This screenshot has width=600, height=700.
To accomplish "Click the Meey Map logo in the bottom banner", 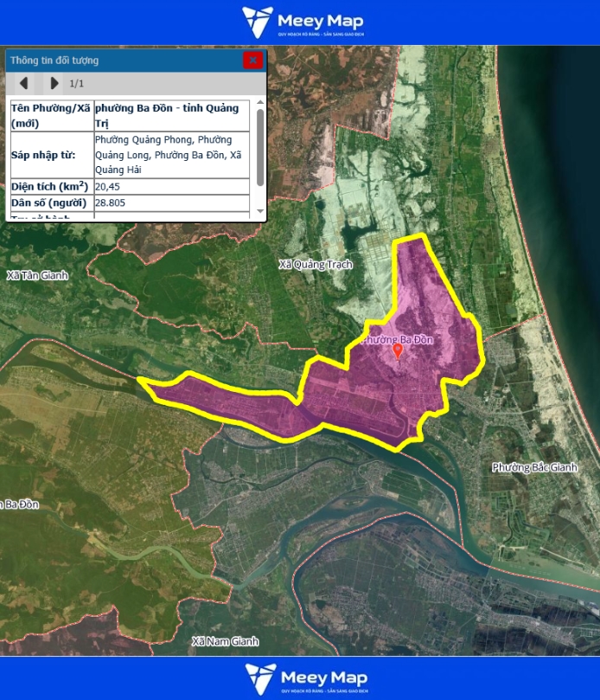I will [x=305, y=678].
